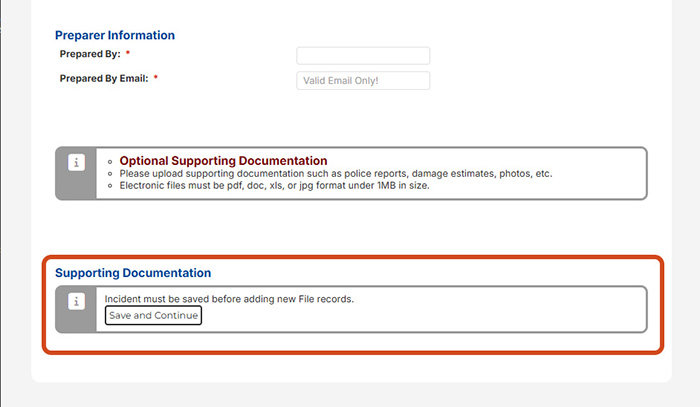Click the blue Supporting Documentation section heading
This screenshot has width=700, height=407.
click(133, 272)
